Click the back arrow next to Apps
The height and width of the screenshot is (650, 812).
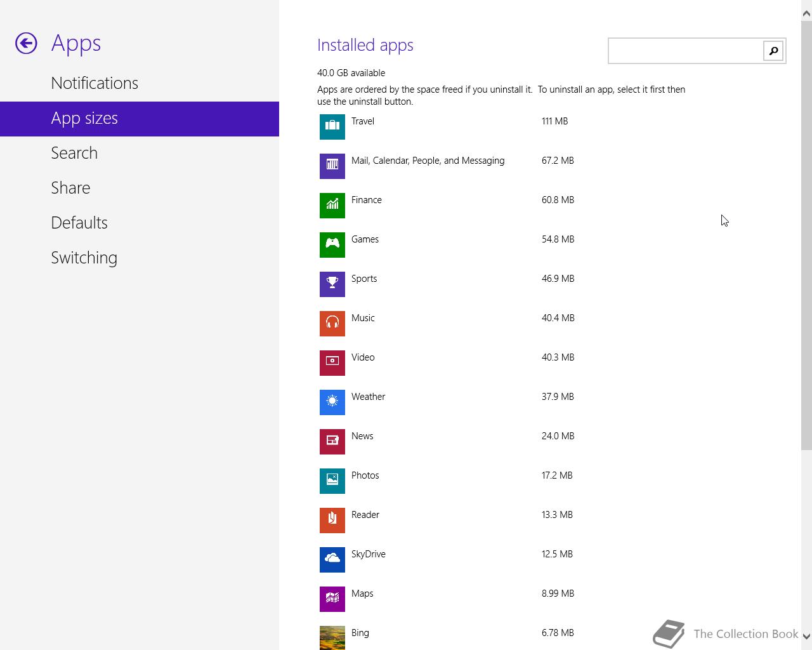click(26, 43)
